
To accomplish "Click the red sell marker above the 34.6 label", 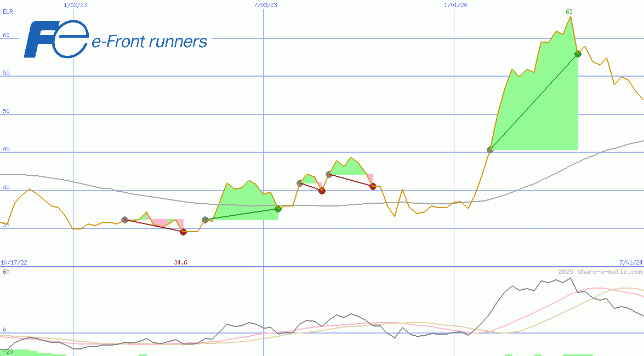I will click(x=183, y=232).
